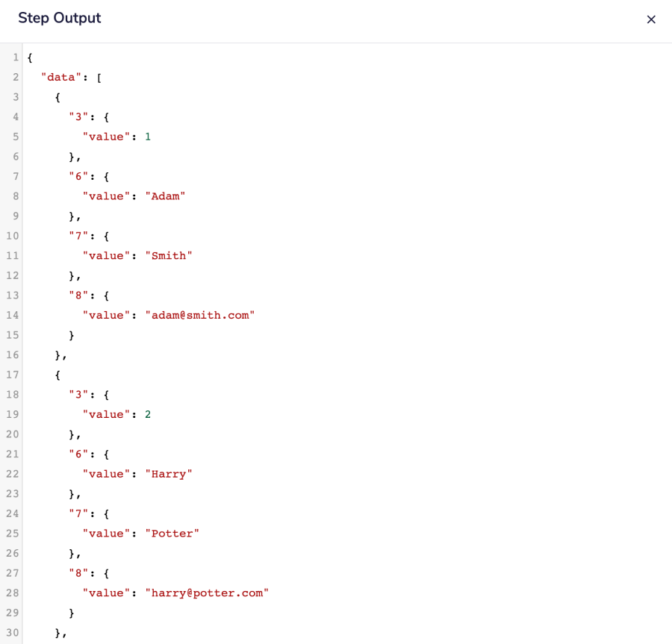672x644 pixels.
Task: Click the value "Adam" on line 8
Action: pyautogui.click(x=165, y=196)
